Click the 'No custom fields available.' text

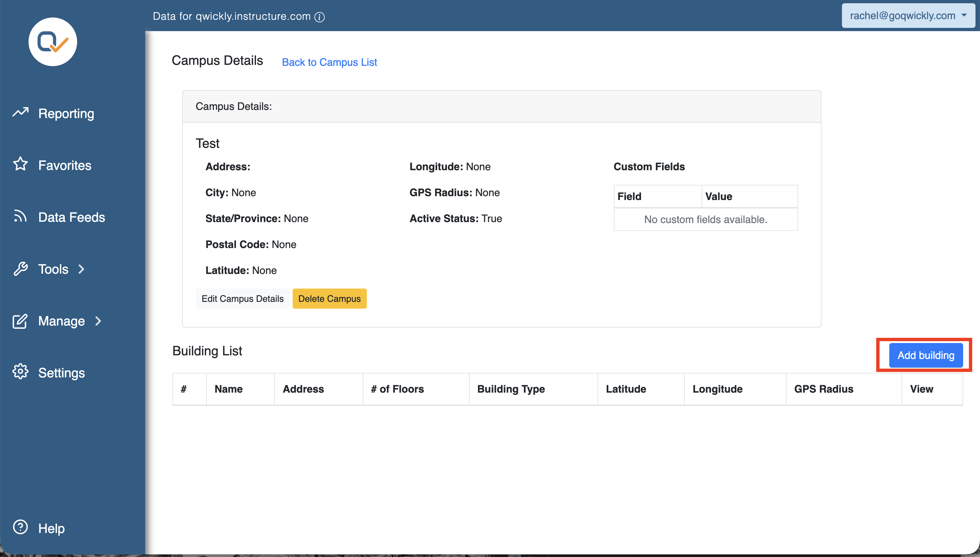(706, 219)
